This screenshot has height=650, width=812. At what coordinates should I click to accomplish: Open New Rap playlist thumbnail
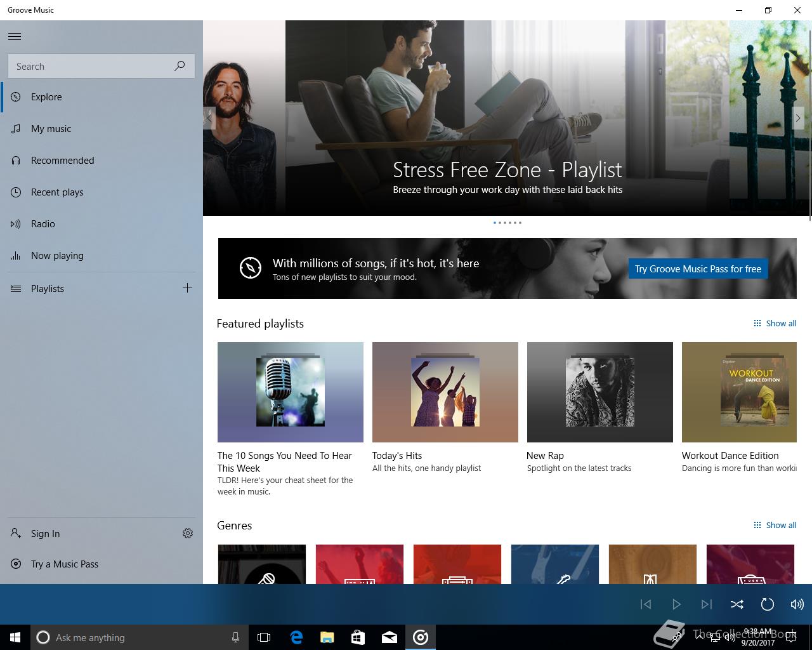point(600,392)
